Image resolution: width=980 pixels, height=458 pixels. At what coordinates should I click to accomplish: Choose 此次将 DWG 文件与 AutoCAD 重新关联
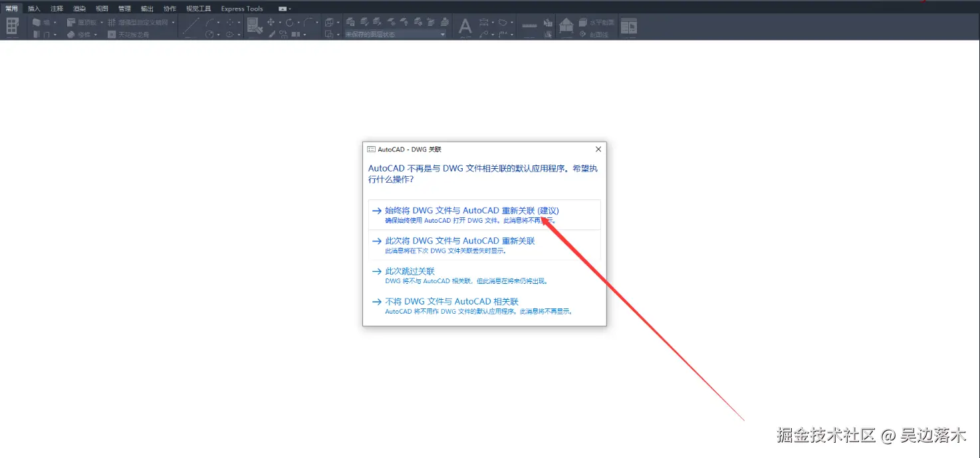484,245
